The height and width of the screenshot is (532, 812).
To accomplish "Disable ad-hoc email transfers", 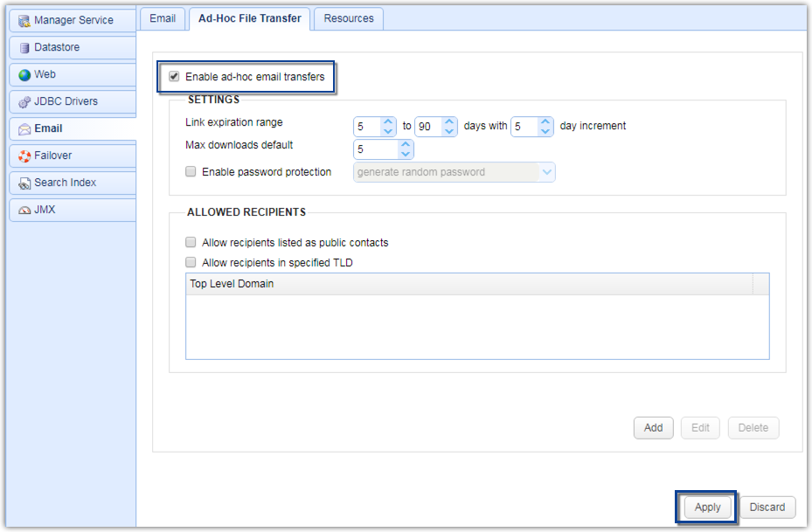I will point(172,77).
